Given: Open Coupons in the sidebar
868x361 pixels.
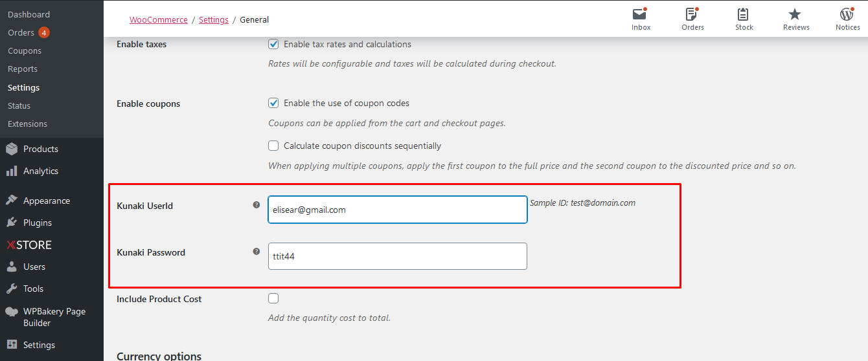Looking at the screenshot, I should (x=25, y=50).
